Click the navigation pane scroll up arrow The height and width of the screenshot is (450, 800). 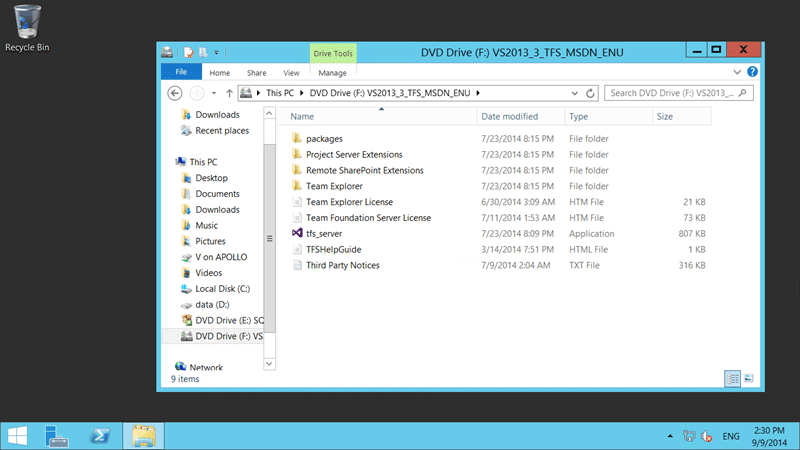pos(269,113)
